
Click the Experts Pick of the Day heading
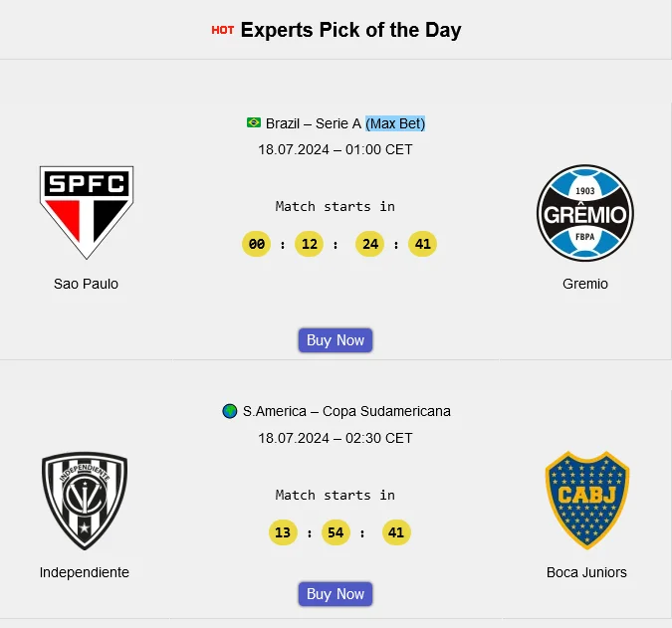click(350, 30)
